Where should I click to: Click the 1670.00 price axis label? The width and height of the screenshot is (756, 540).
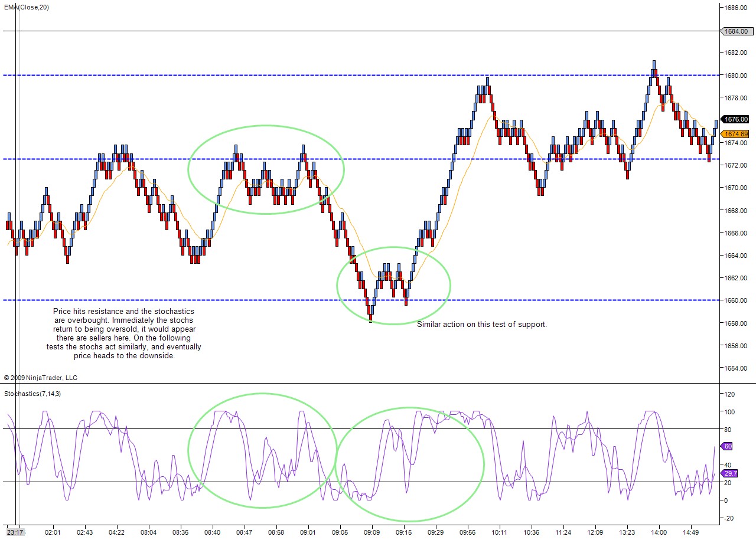[736, 188]
